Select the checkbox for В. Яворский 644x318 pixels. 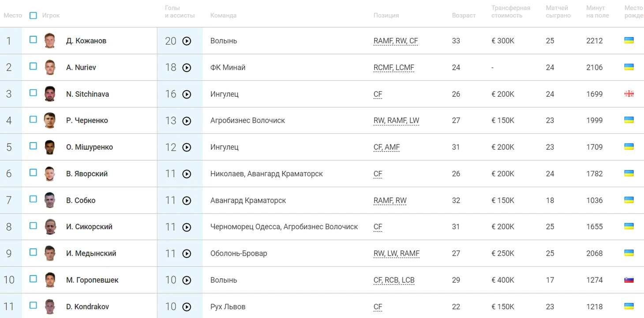point(33,173)
